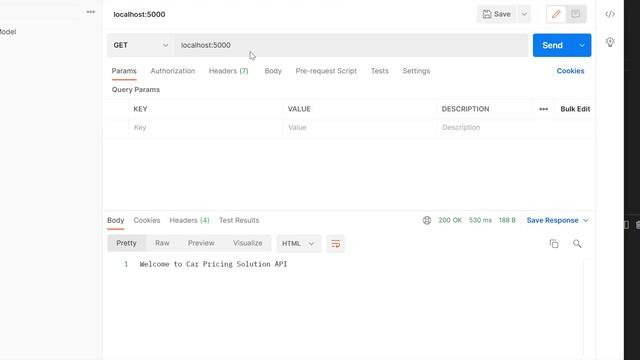The image size is (640, 360).
Task: Open the Pre-request Script tab
Action: [326, 71]
